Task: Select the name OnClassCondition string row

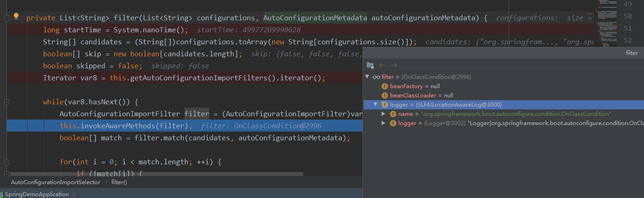Action: tap(503, 114)
